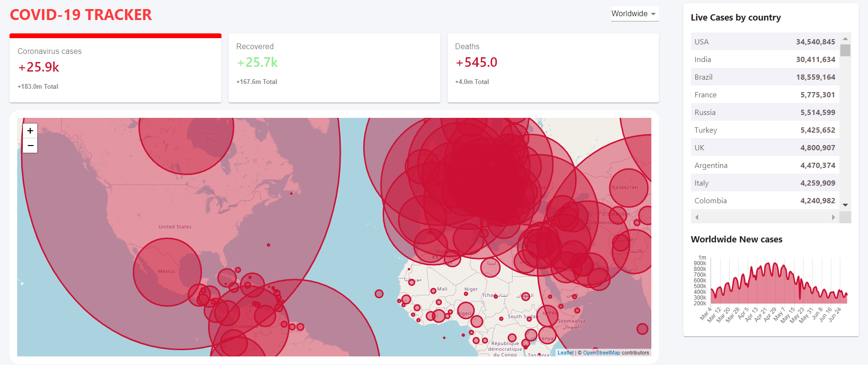Click the Live Cases by country heading
Viewport: 868px width, 365px height.
[736, 18]
